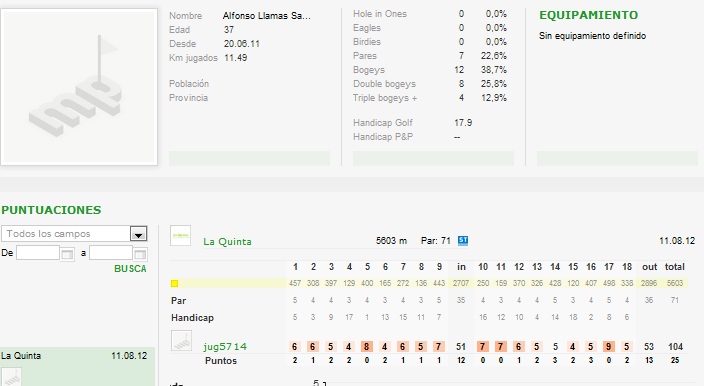Screen dimensions: 704x386
Task: Click the EQUIPAMIENTO section heading
Action: point(588,15)
